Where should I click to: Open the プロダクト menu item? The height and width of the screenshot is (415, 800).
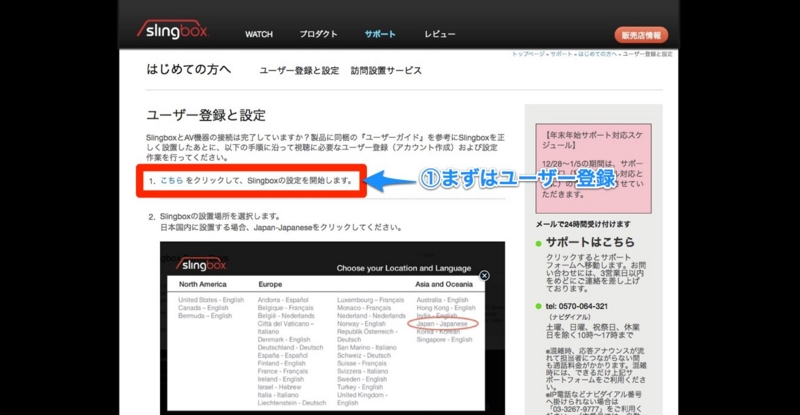tap(318, 34)
